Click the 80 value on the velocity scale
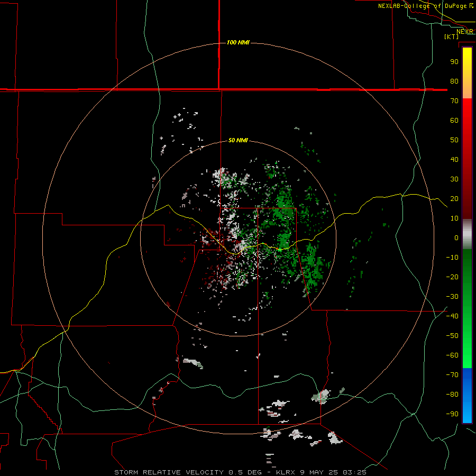Screen dimensions: 476x476 click(x=454, y=81)
